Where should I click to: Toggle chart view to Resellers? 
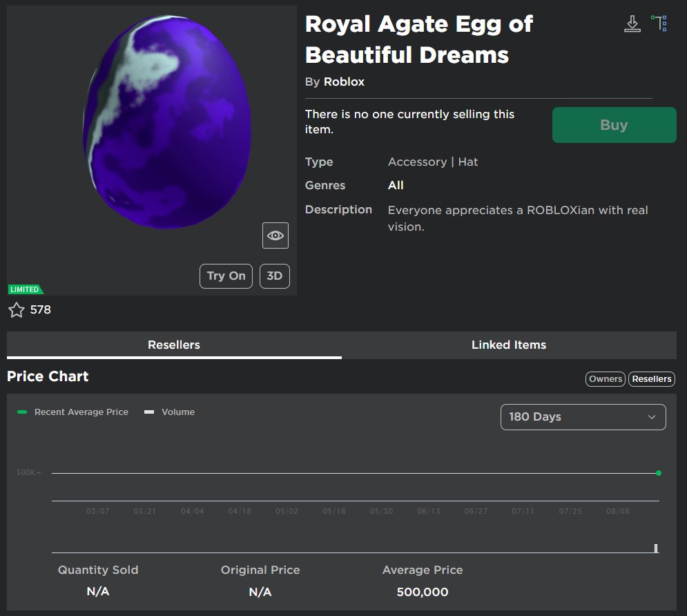point(651,378)
